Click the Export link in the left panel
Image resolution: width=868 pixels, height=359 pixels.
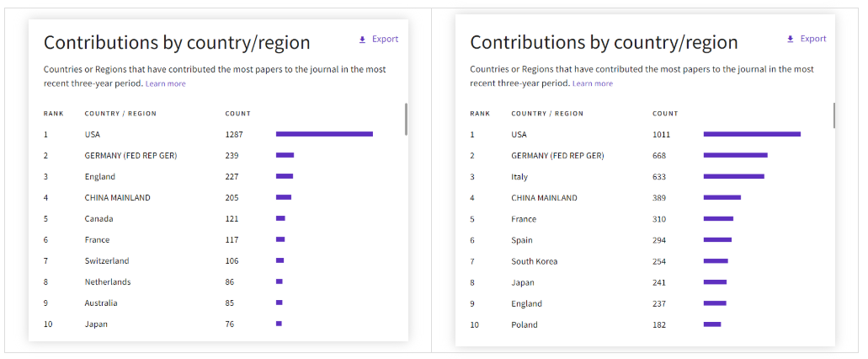point(385,40)
